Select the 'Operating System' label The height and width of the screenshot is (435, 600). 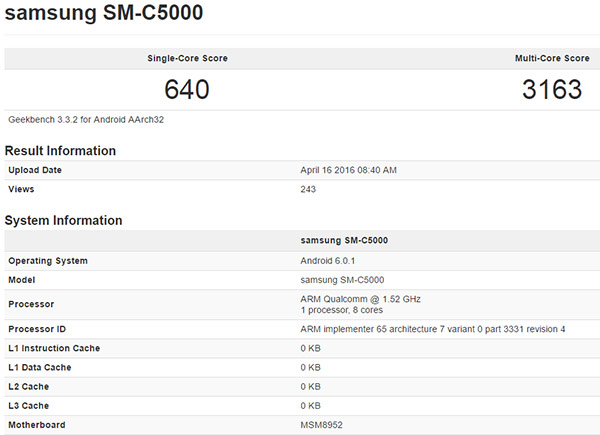tap(48, 261)
